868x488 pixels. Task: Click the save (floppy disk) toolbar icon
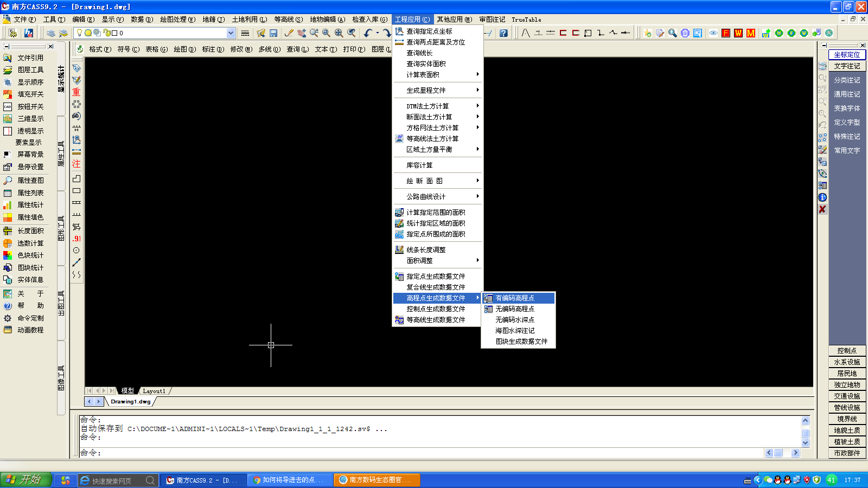tap(273, 33)
